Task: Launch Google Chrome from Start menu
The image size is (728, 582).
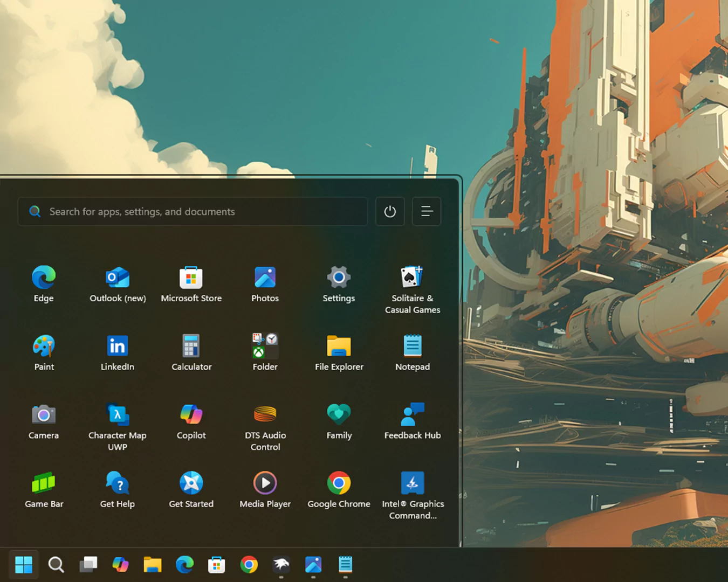Action: 339,490
